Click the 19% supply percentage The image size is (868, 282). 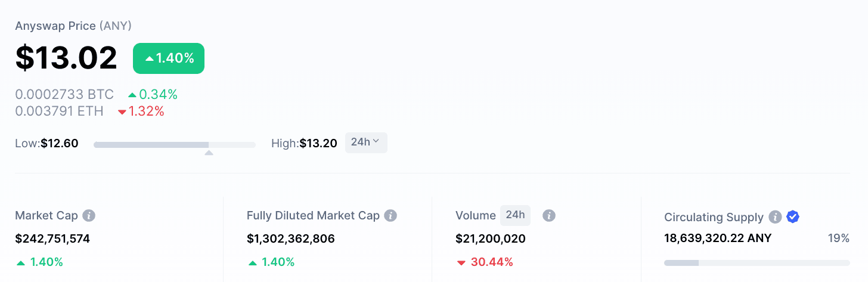838,238
